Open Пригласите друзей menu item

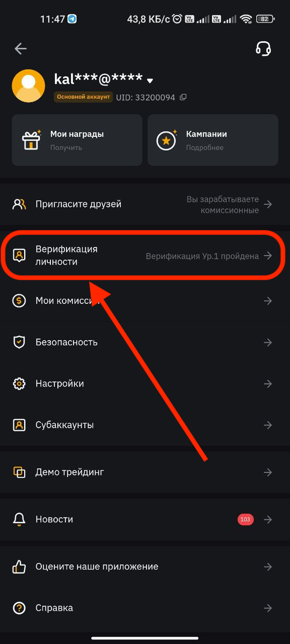click(x=145, y=204)
